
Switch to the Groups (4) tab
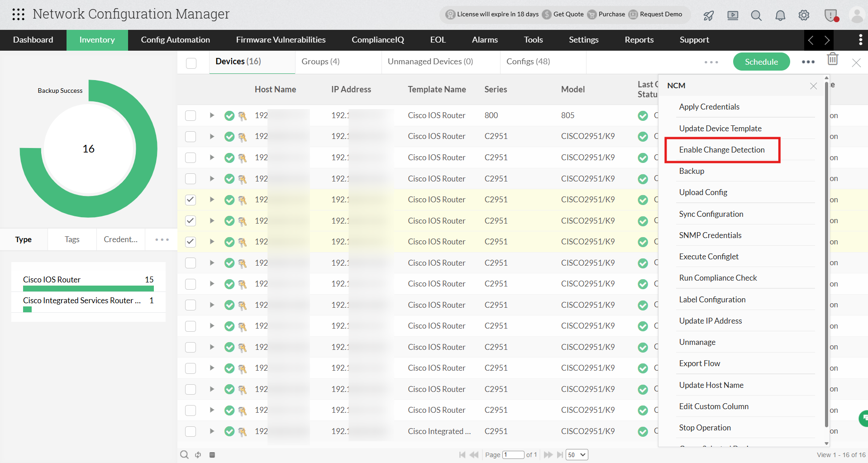point(320,61)
